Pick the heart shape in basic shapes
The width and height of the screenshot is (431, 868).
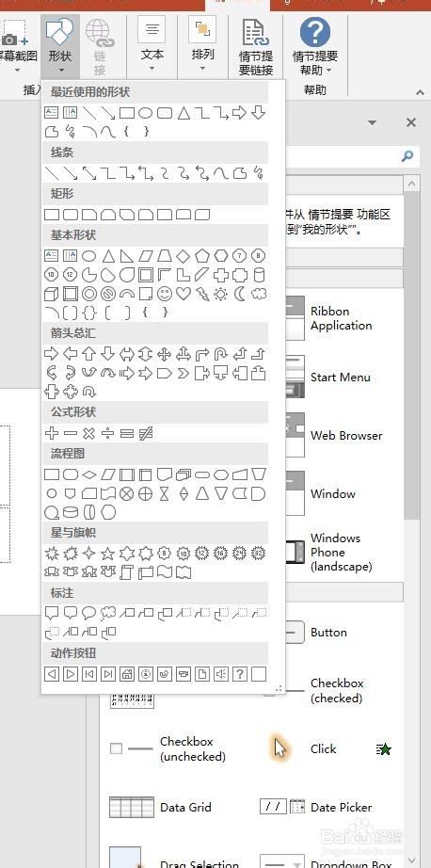point(184,294)
